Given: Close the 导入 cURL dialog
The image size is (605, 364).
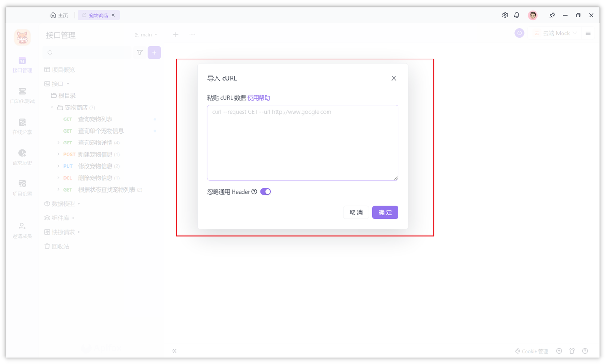Looking at the screenshot, I should coord(394,78).
